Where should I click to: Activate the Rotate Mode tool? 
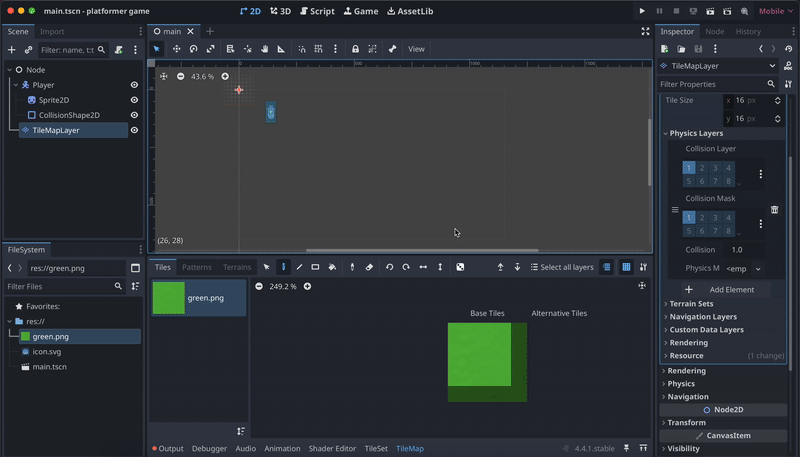click(193, 49)
